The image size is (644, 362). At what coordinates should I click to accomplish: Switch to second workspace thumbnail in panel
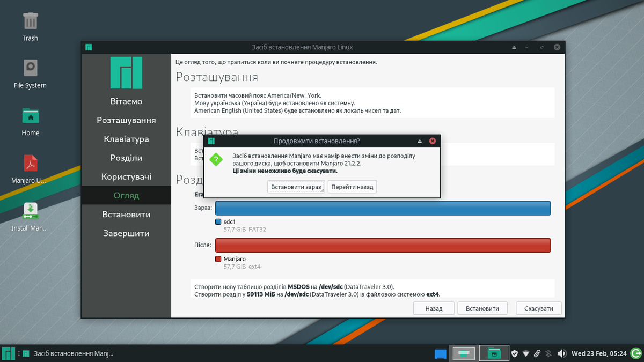[x=494, y=353]
